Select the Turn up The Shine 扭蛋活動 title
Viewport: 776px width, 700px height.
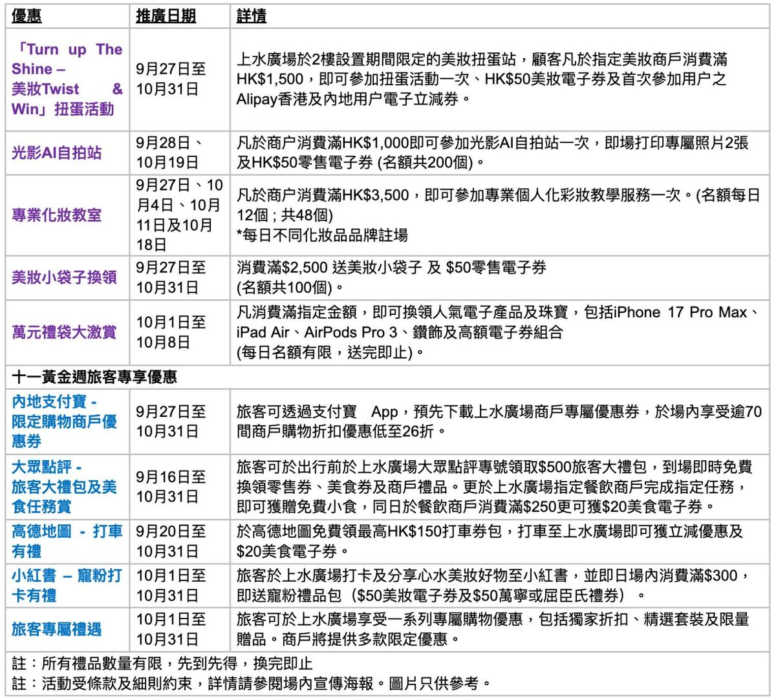click(x=67, y=79)
